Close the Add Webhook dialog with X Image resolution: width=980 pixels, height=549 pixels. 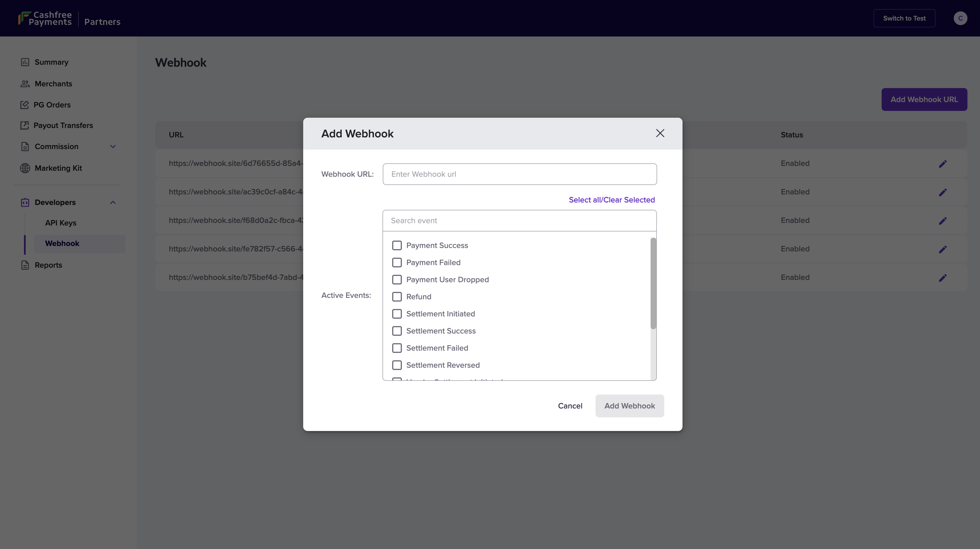click(x=660, y=133)
